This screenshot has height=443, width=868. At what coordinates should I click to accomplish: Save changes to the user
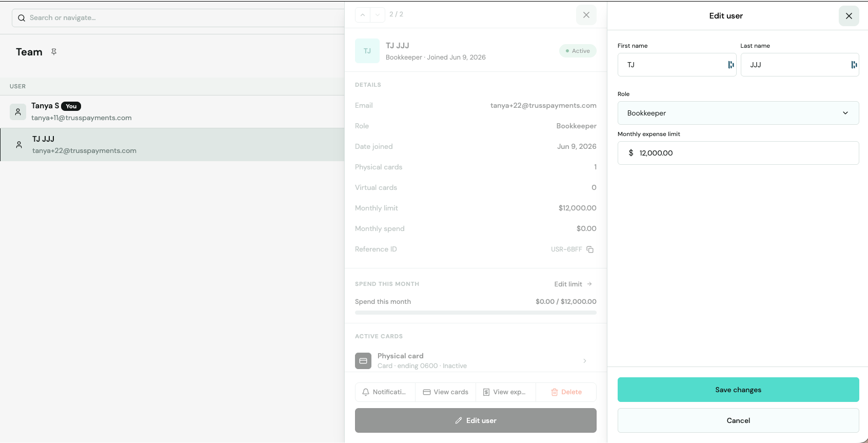738,390
